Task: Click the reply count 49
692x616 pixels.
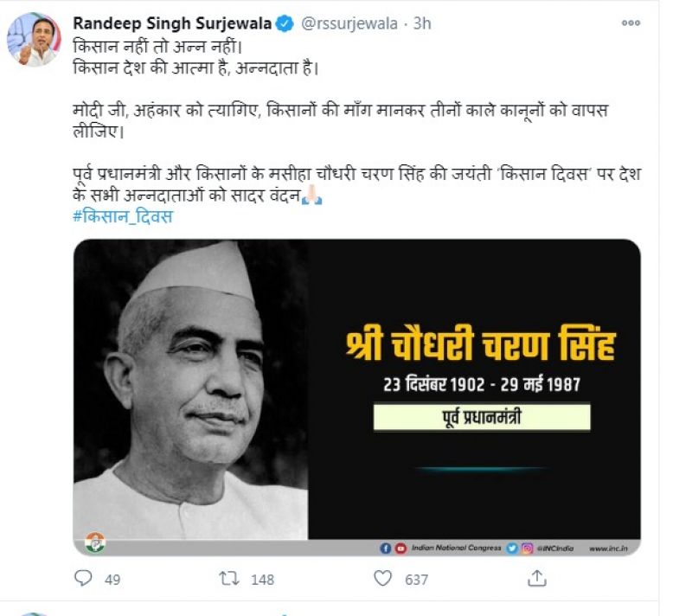Action: tap(112, 580)
